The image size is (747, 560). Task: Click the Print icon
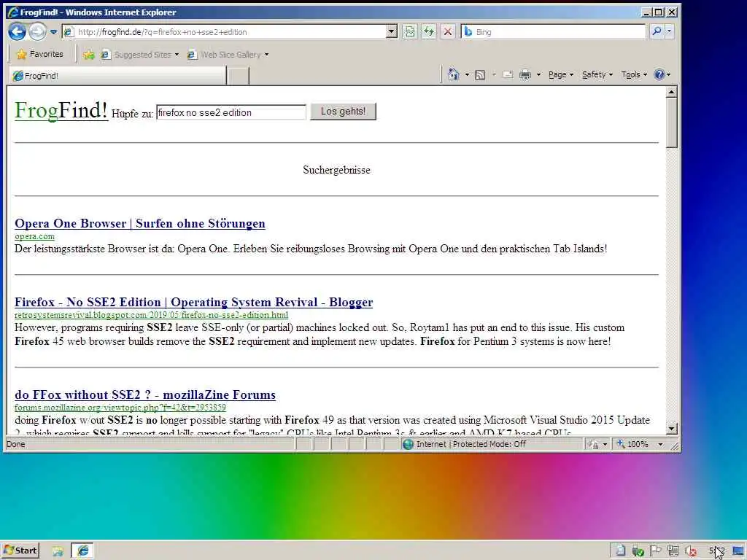pos(525,75)
